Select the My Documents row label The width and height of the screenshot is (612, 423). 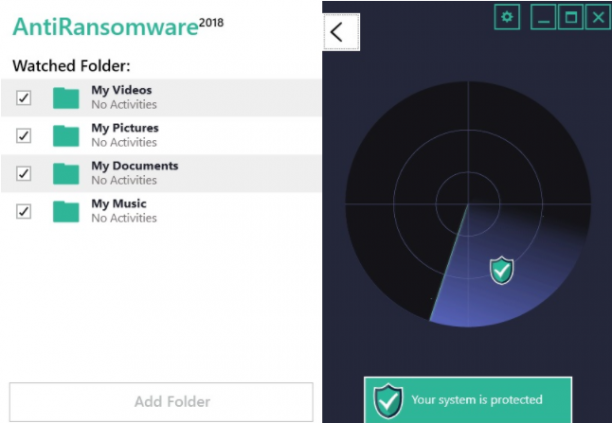pos(135,166)
